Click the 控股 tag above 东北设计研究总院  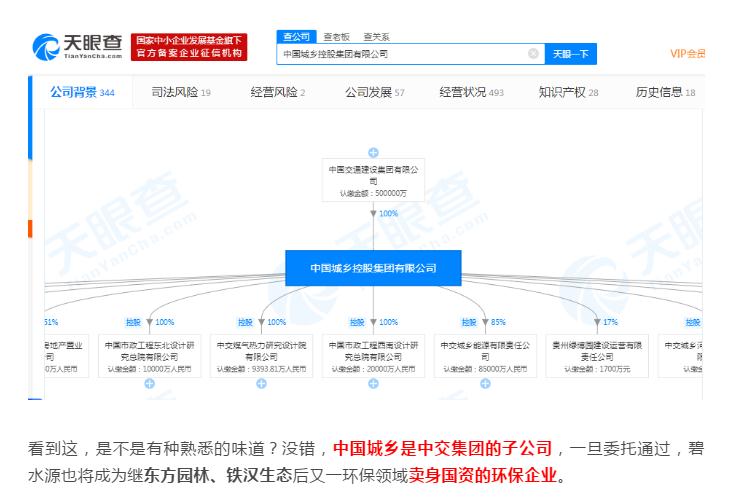coord(133,322)
